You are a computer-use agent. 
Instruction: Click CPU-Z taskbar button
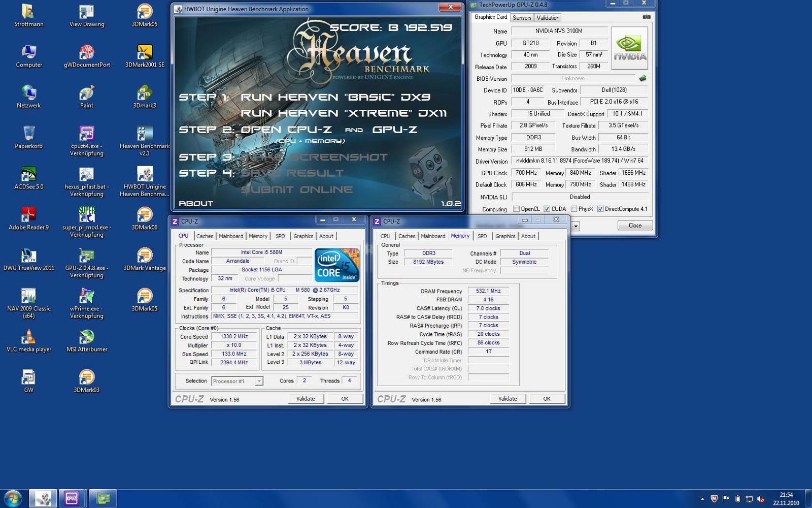pyautogui.click(x=72, y=498)
